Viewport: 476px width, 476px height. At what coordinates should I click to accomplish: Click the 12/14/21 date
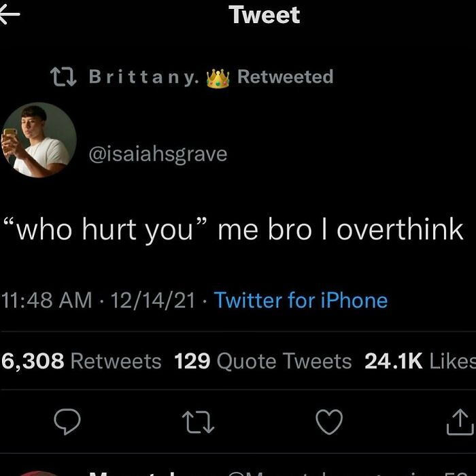point(153,301)
